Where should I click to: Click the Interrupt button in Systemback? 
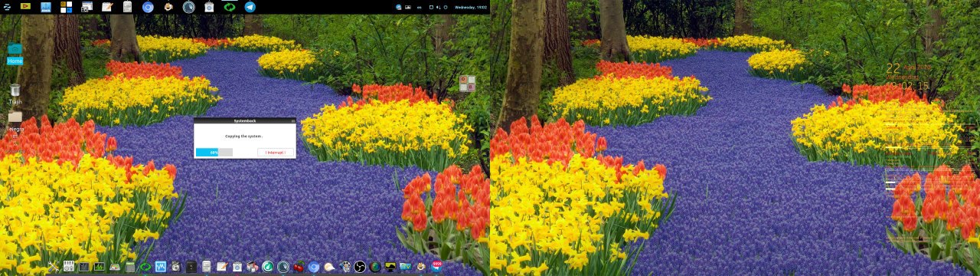point(276,153)
